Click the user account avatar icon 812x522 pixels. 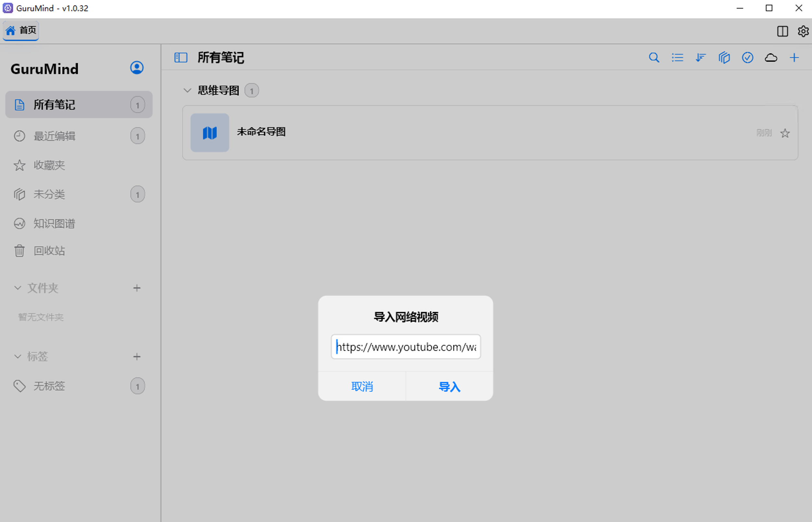point(137,67)
